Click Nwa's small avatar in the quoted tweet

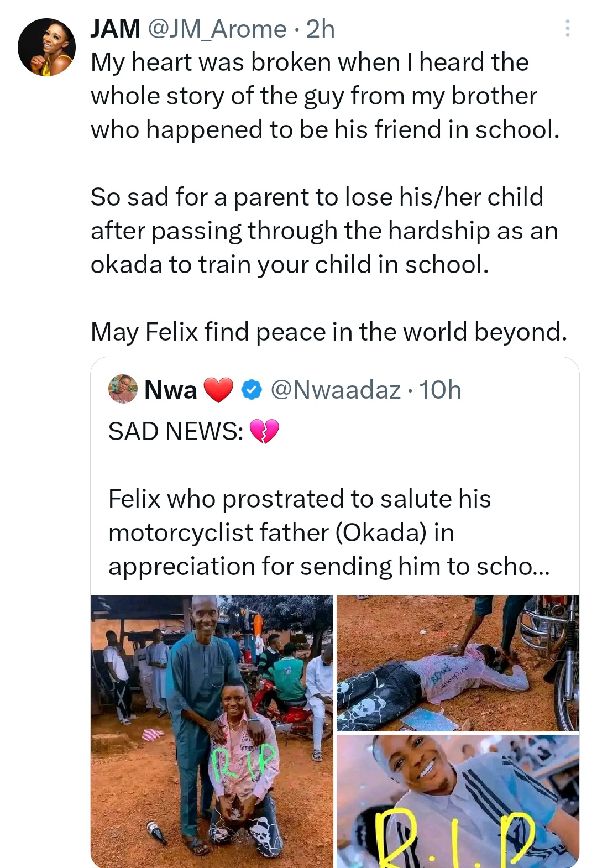coord(123,389)
